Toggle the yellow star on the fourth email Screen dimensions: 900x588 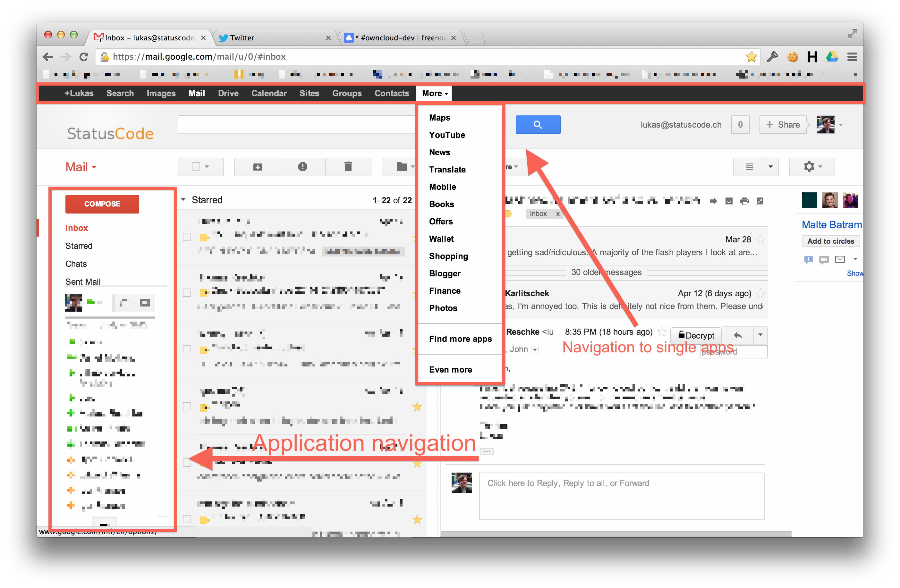point(417,407)
